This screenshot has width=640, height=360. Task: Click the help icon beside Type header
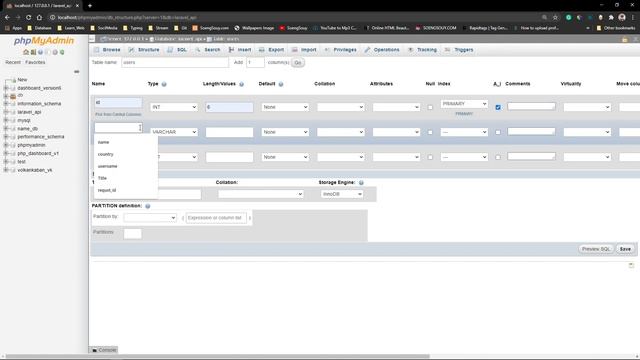coord(164,84)
